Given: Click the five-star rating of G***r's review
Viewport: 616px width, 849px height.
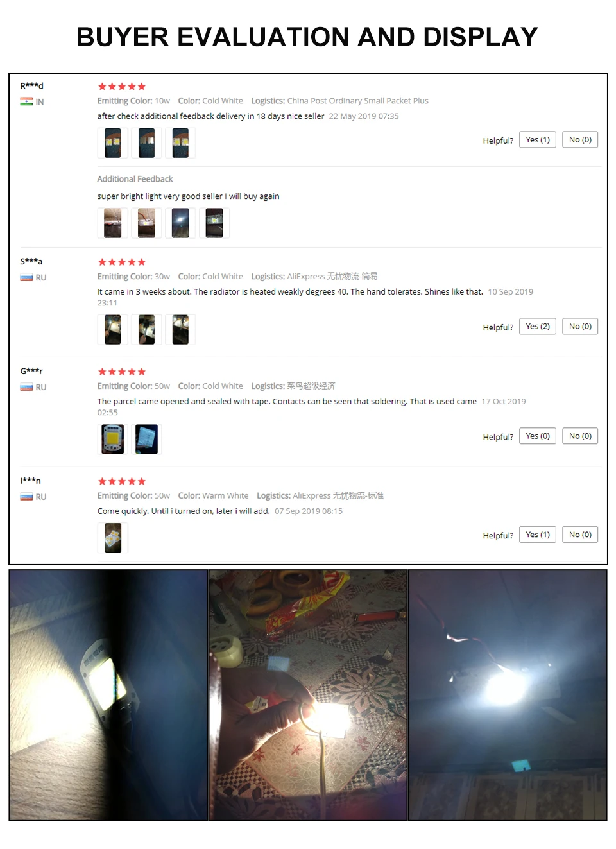Looking at the screenshot, I should pos(122,372).
